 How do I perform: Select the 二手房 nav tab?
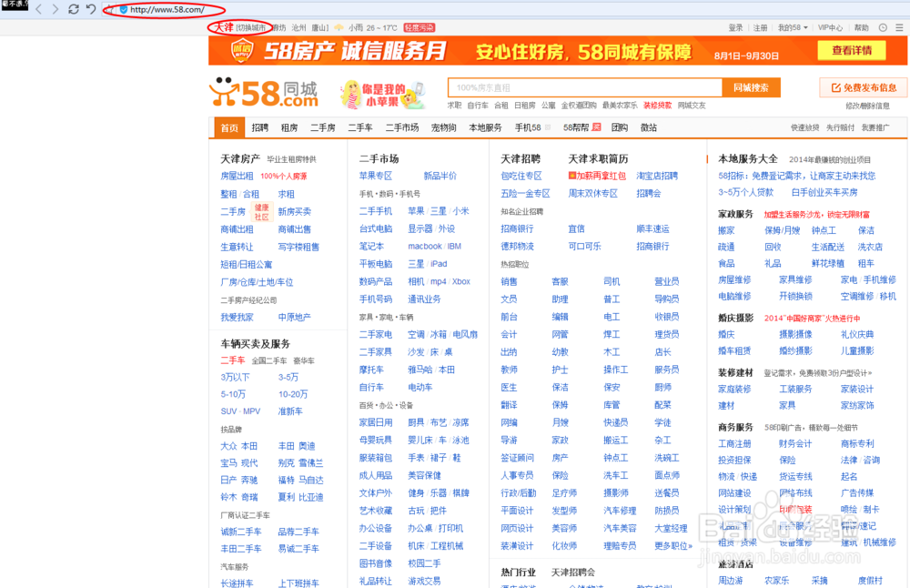323,127
